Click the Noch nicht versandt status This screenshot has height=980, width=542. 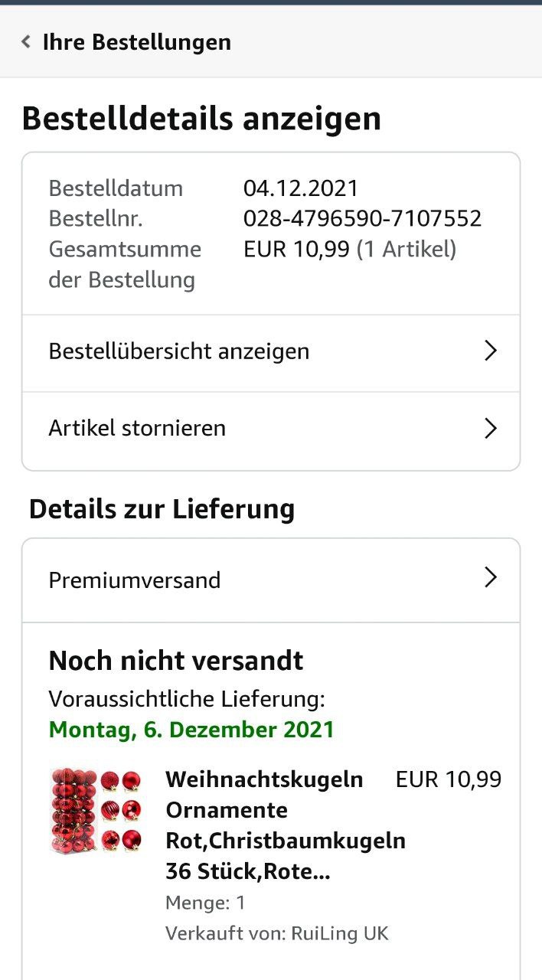pyautogui.click(x=176, y=660)
